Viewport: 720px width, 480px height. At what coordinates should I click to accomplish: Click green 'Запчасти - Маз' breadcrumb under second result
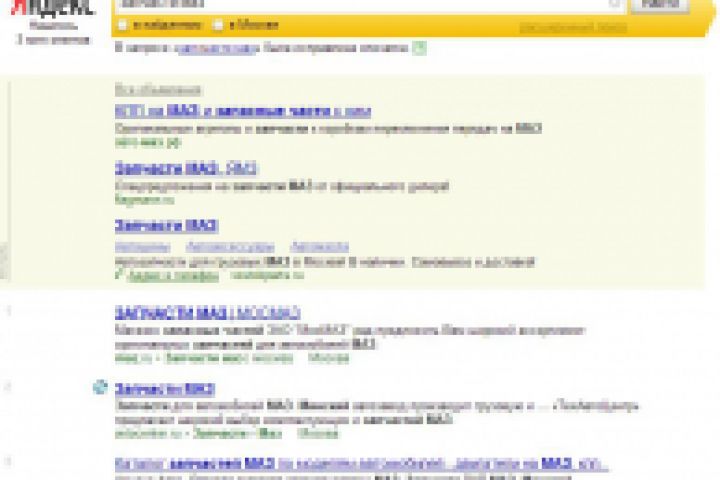[x=237, y=434]
